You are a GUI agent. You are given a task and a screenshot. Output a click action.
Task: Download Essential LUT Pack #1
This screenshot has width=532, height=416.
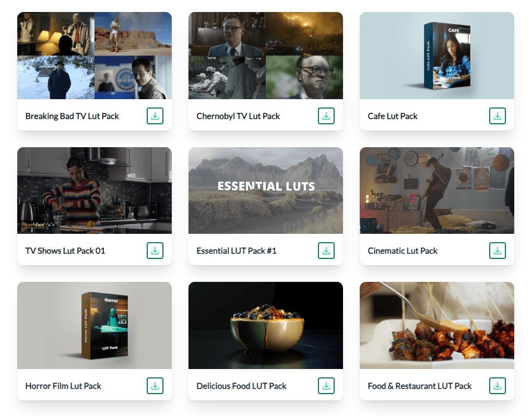(326, 251)
